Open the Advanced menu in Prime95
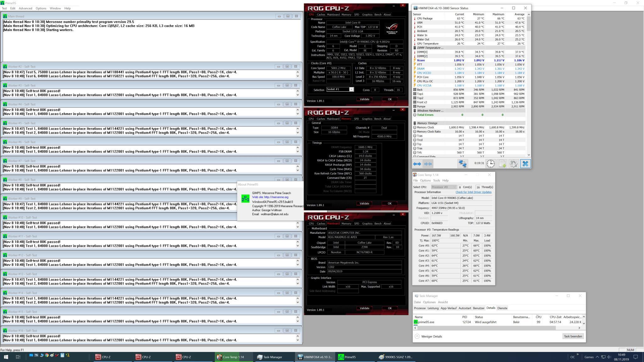Screen dimensions: 644x362 (x=25, y=8)
